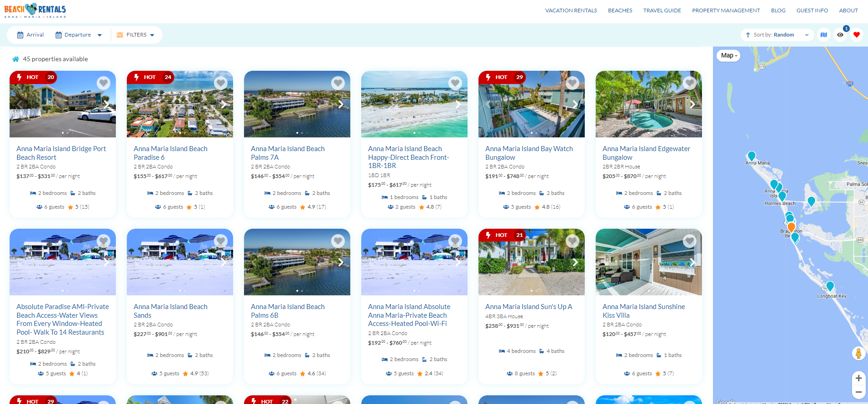
Task: Favorite Beach Sands listing with heart
Action: (x=221, y=241)
